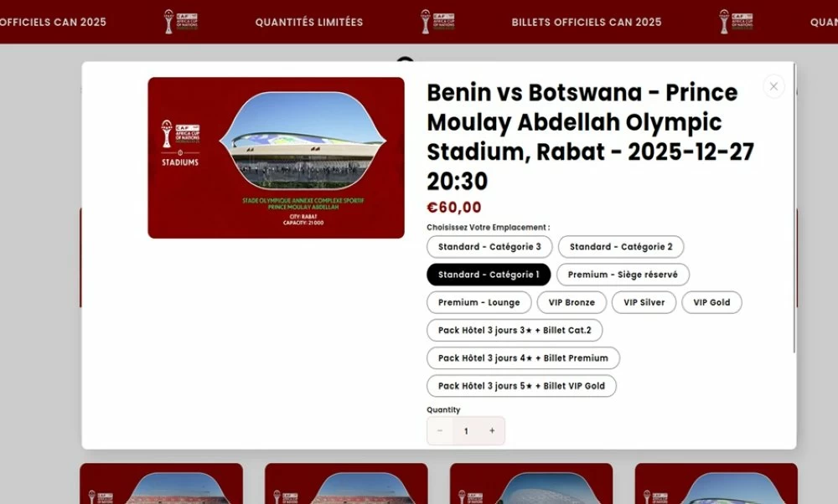Increase quantity with the plus stepper

[x=492, y=430]
